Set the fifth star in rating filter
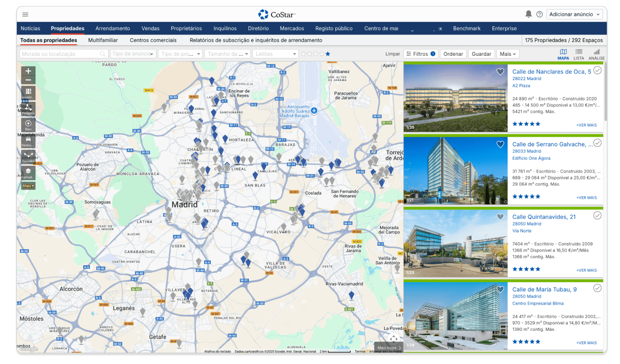 [x=328, y=54]
